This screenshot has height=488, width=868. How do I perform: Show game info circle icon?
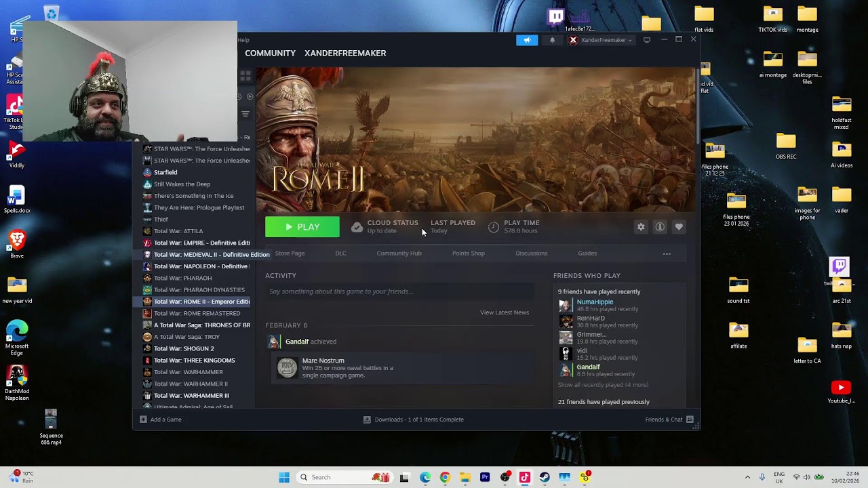(660, 227)
